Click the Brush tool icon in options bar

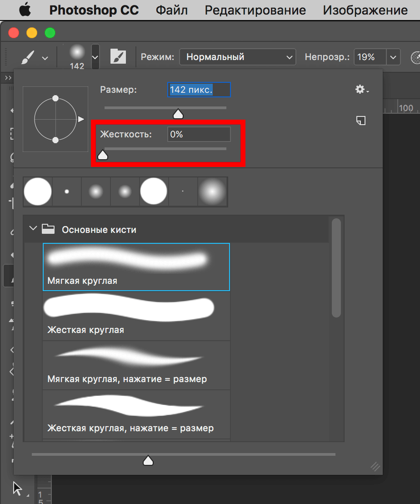[28, 57]
